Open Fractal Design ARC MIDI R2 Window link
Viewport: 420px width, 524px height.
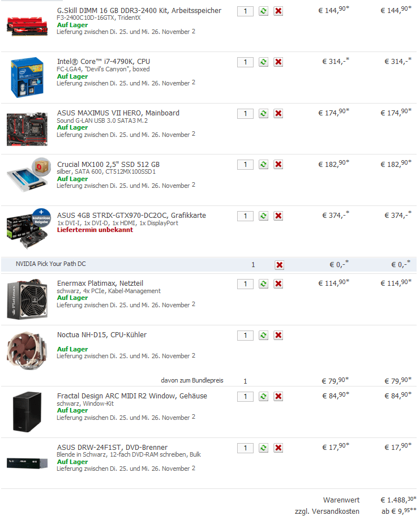(132, 396)
